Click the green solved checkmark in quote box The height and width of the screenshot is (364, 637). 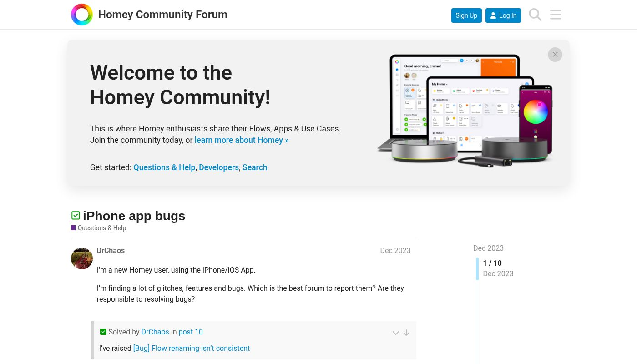103,332
